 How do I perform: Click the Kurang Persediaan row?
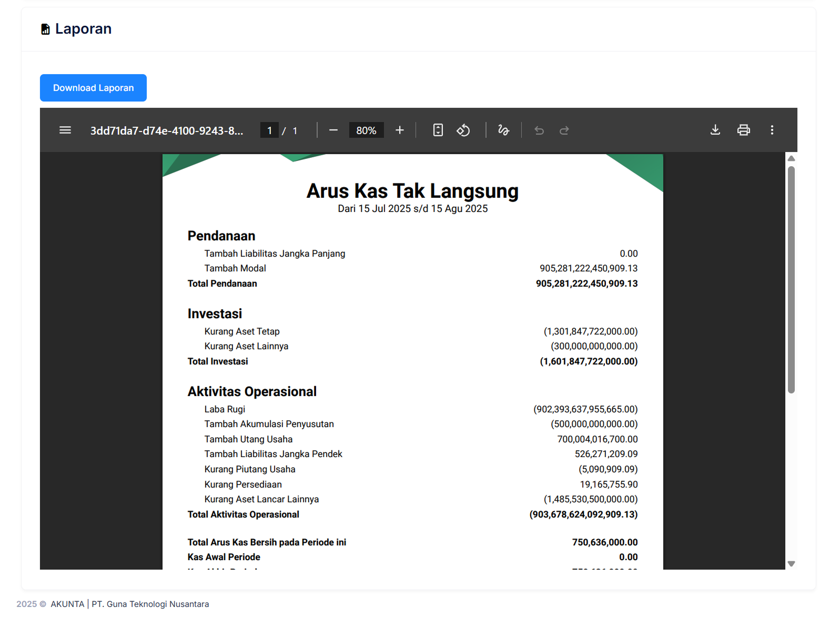pos(412,484)
